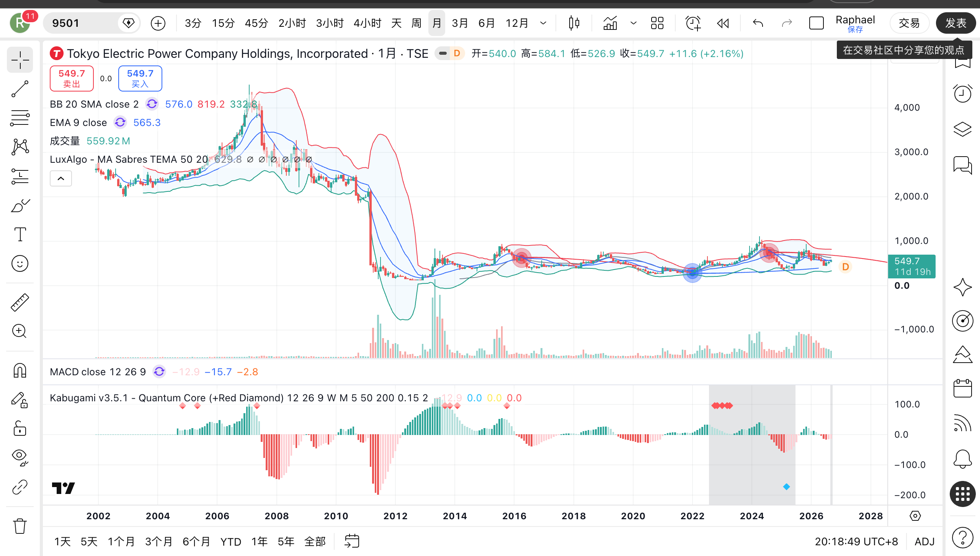This screenshot has height=556, width=980.
Task: Open the candlestick chart style selector
Action: (574, 23)
